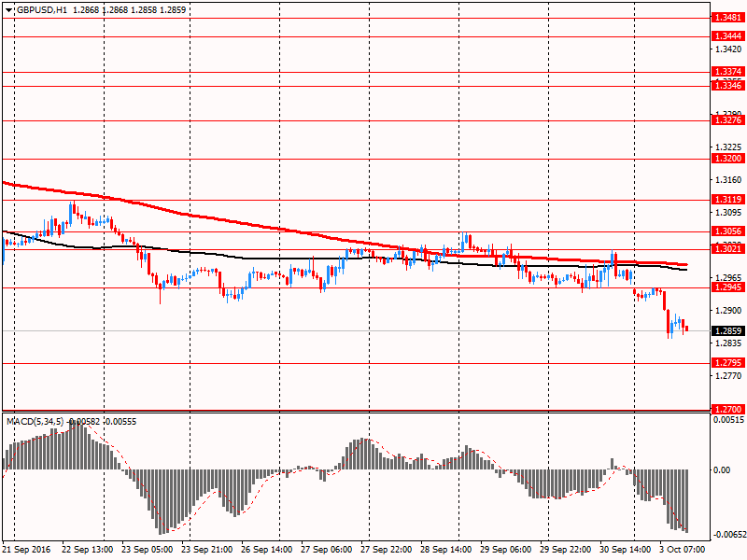Select the 1.3119 price level label
Viewport: 747px width, 560px height.
point(728,200)
